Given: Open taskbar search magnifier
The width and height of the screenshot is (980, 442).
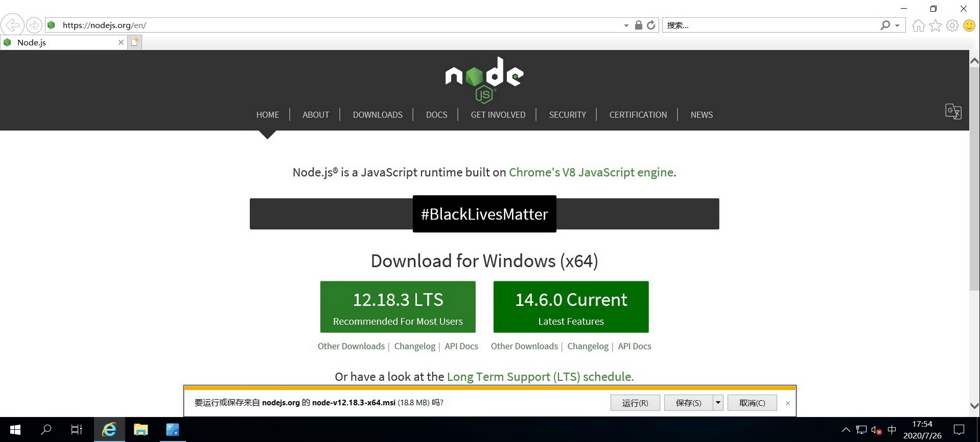Looking at the screenshot, I should click(x=46, y=430).
